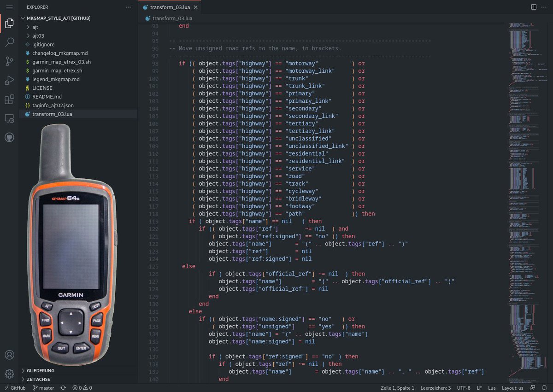The width and height of the screenshot is (553, 392).
Task: Open Explorer more actions ellipsis
Action: pyautogui.click(x=128, y=7)
